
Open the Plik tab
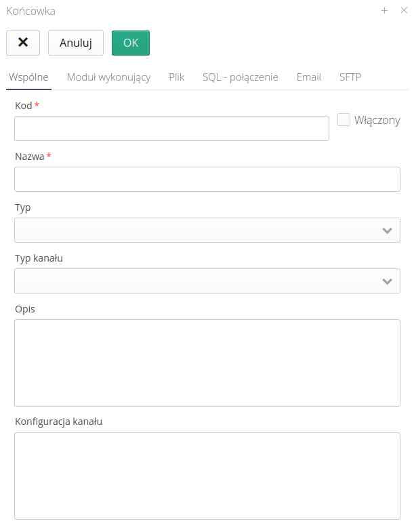coord(177,77)
